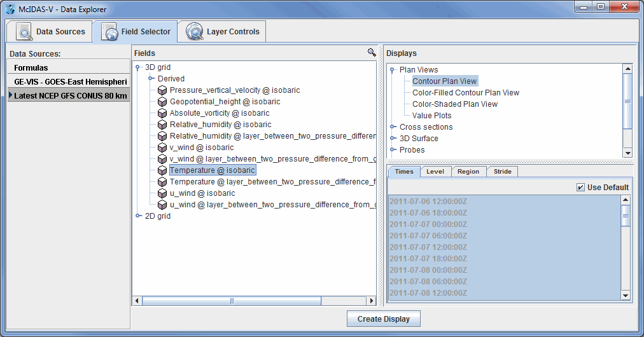This screenshot has height=337, width=644.
Task: Select Color-Shaded Plan View display
Action: pyautogui.click(x=454, y=104)
